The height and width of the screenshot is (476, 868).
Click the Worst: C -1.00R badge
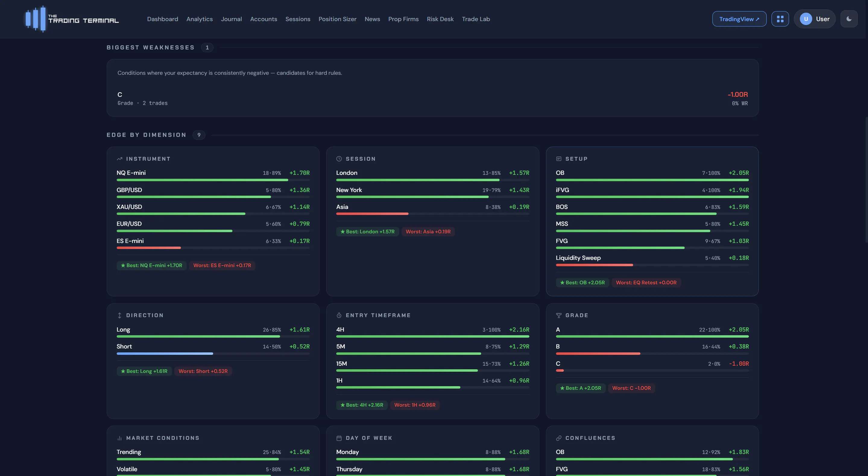pos(631,388)
